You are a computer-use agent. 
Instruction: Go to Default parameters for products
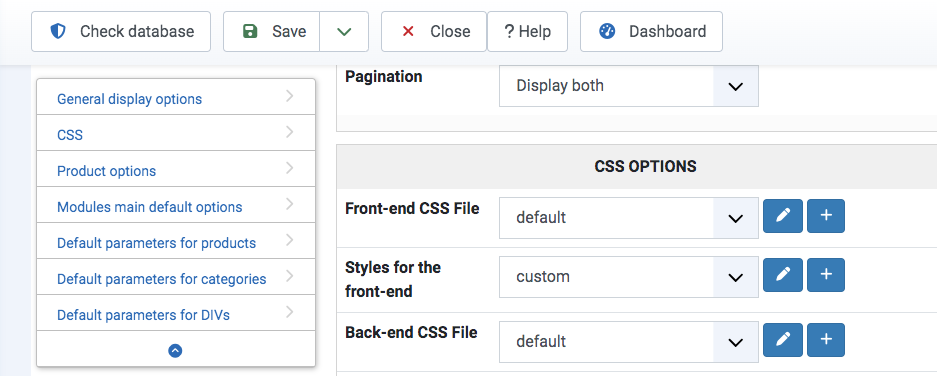tap(176, 240)
